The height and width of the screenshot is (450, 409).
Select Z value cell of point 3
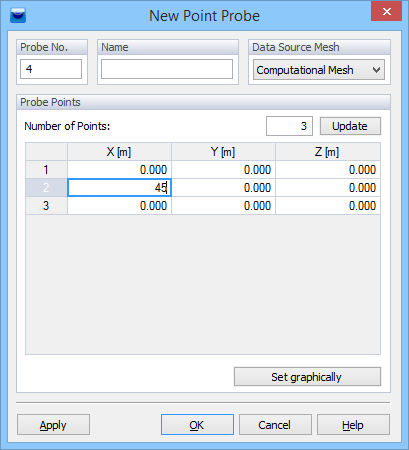(328, 206)
